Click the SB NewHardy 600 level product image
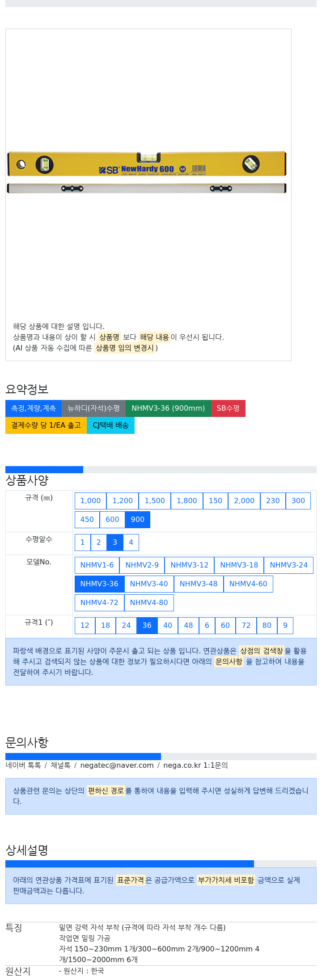Image resolution: width=322 pixels, height=980 pixels. pos(147,172)
